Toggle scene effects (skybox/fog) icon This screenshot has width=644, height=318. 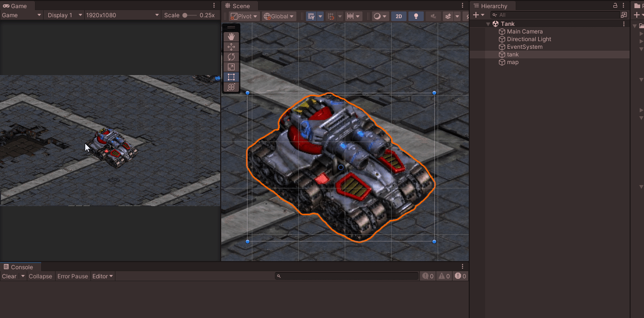[x=448, y=16]
